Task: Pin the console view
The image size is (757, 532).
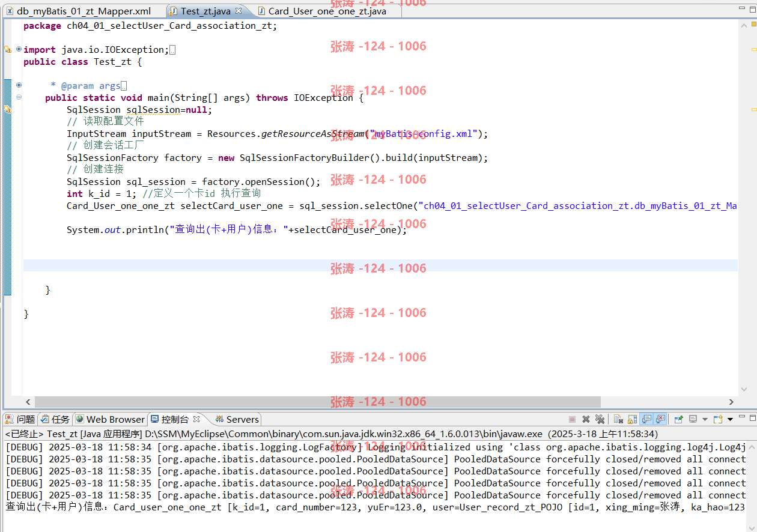Action: (679, 419)
